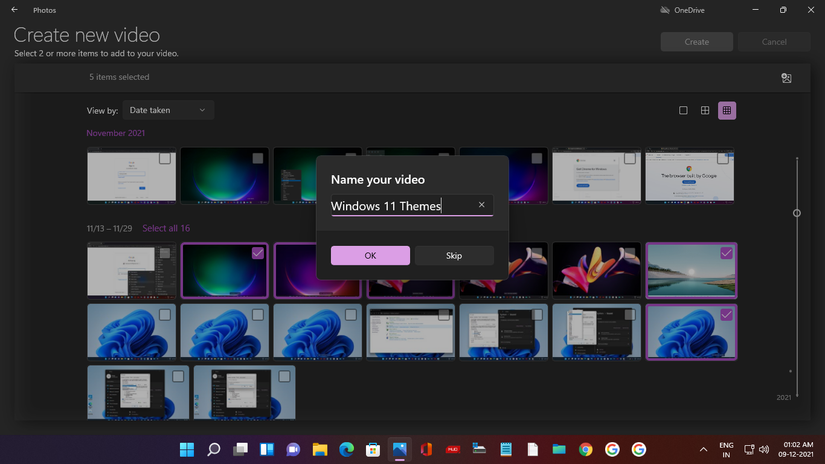Open File Explorer from the taskbar
Screen dimensions: 825x464
(x=320, y=449)
